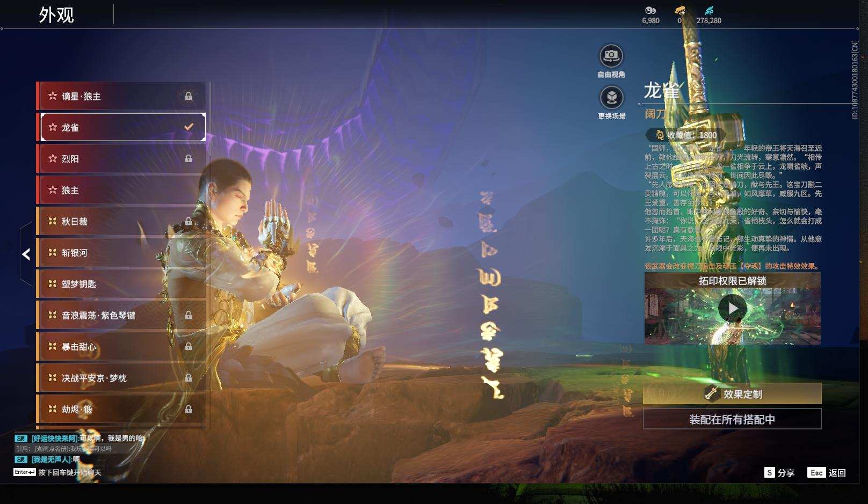Collapse the skin list with the left arrow
The image size is (868, 504).
point(26,254)
